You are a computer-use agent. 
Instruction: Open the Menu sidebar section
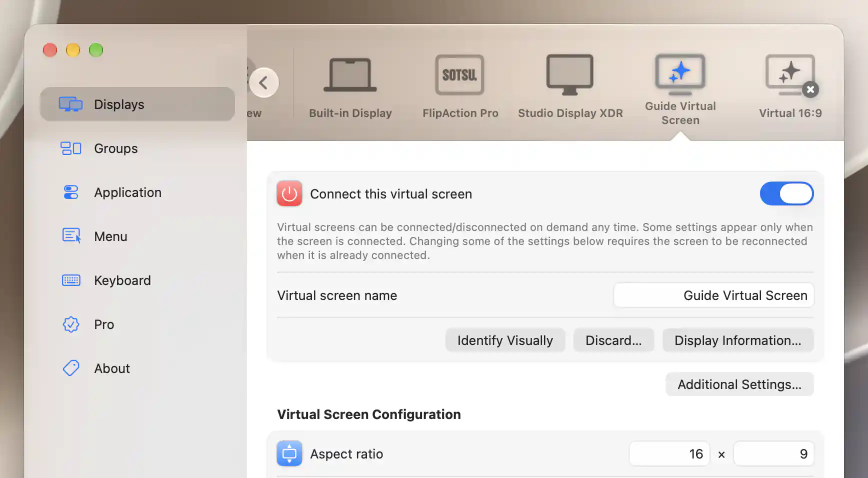tap(137, 236)
